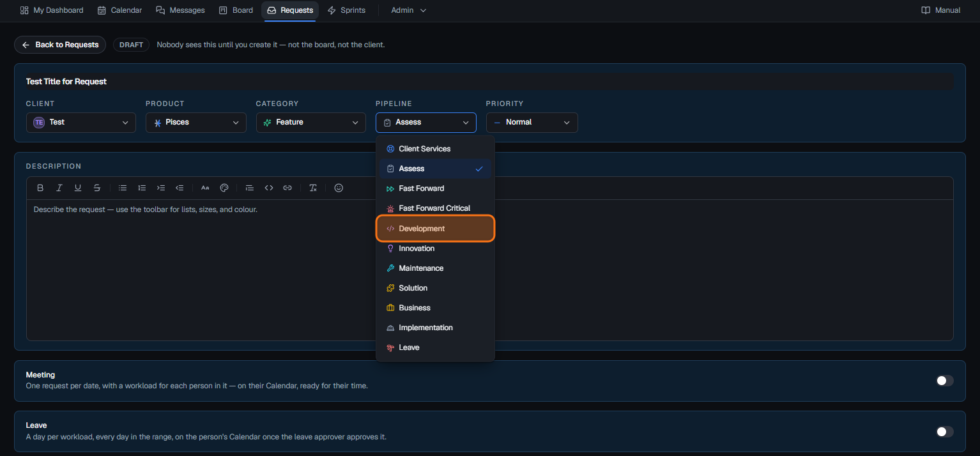Increase indent in the description
The width and height of the screenshot is (980, 456).
pyautogui.click(x=161, y=188)
